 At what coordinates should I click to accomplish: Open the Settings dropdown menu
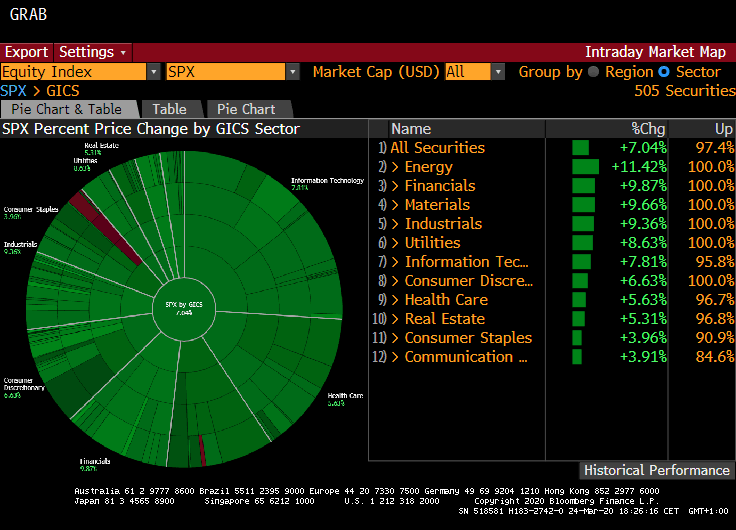[92, 52]
